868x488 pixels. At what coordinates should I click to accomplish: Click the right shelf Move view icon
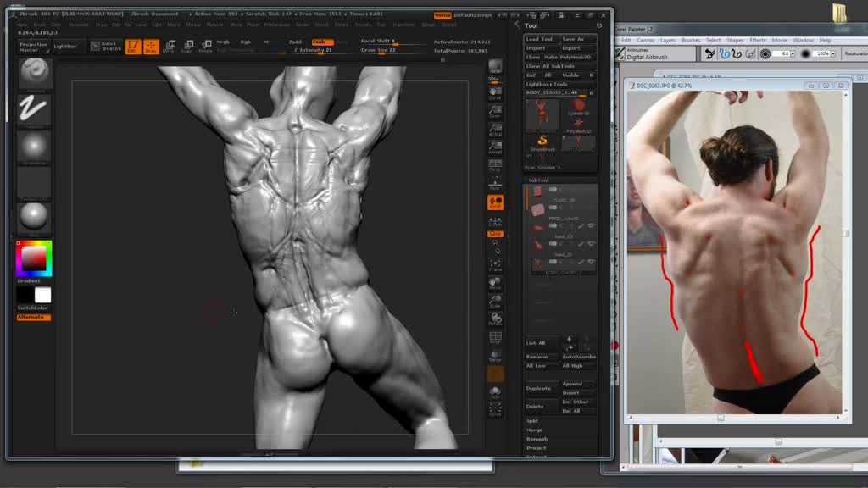[495, 283]
